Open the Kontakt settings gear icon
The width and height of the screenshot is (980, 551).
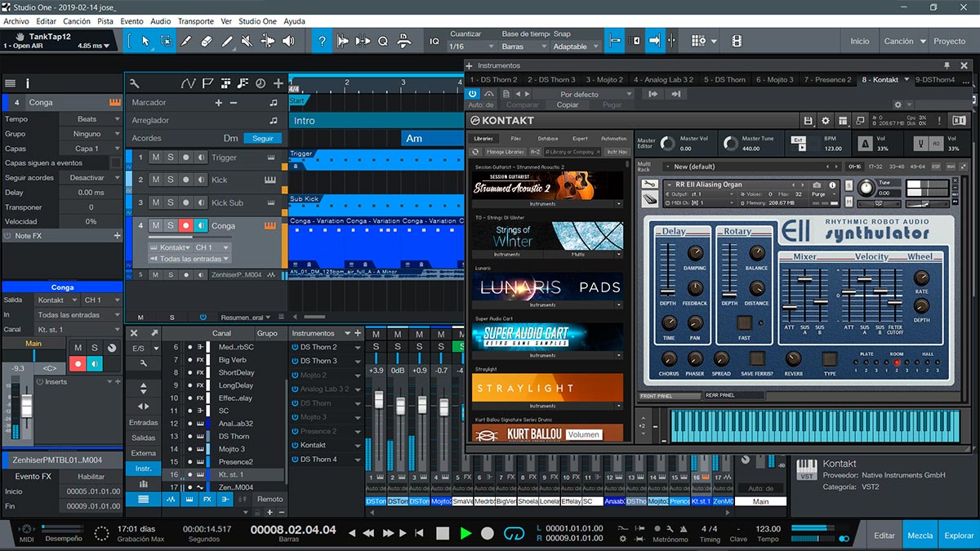825,121
